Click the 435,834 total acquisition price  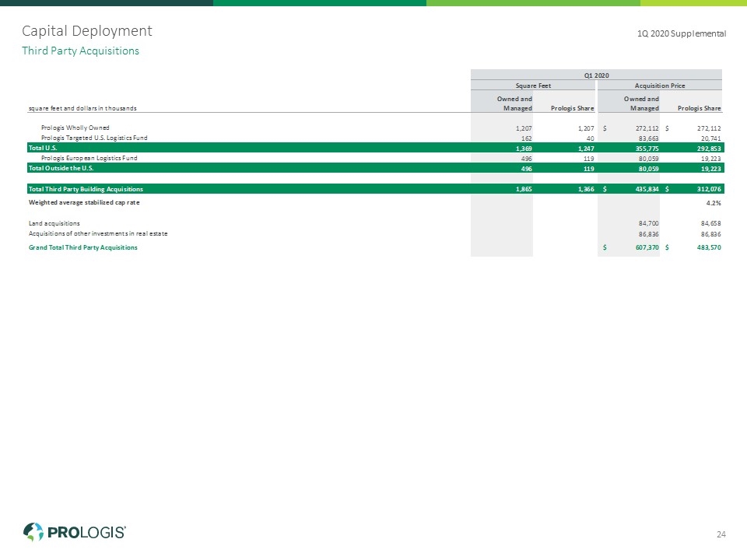tap(647, 189)
